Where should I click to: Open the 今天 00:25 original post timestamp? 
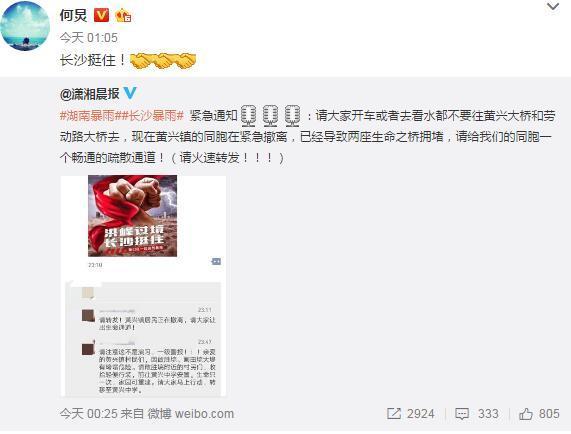pos(88,414)
